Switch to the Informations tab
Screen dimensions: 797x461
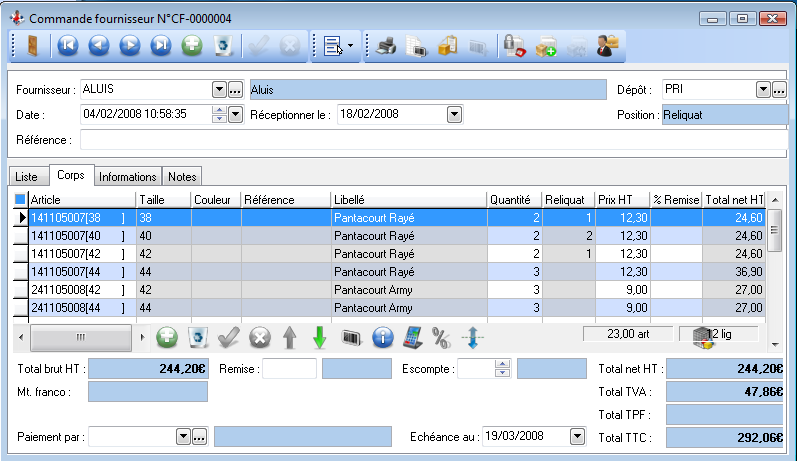[x=127, y=176]
